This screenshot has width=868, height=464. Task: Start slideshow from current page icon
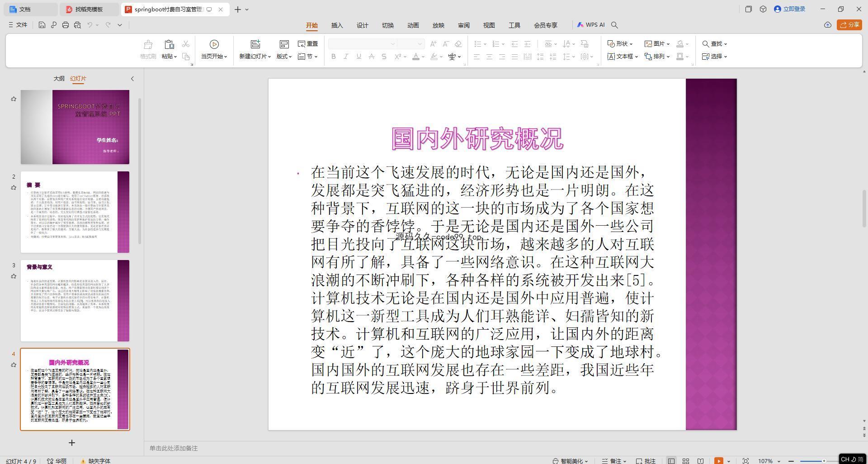(x=214, y=44)
